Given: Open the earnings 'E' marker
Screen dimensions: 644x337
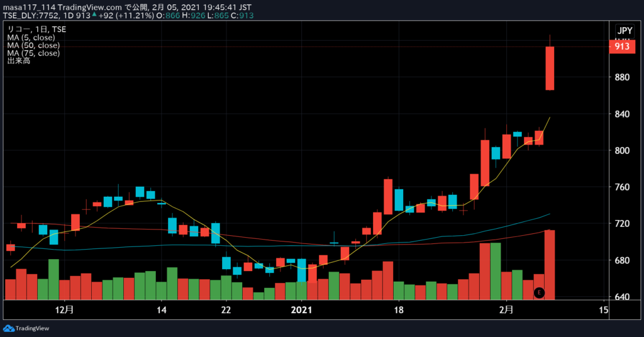Looking at the screenshot, I should 539,292.
